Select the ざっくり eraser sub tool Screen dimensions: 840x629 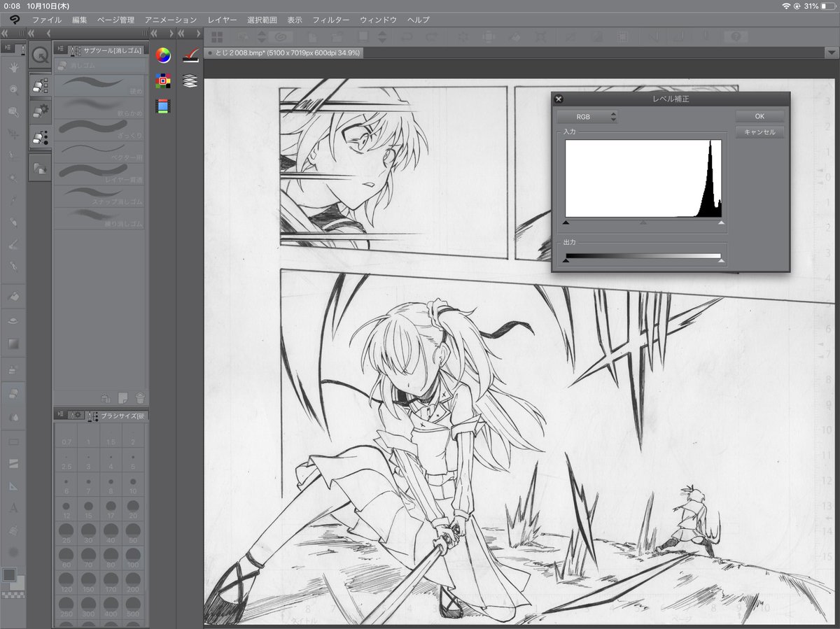click(x=99, y=129)
